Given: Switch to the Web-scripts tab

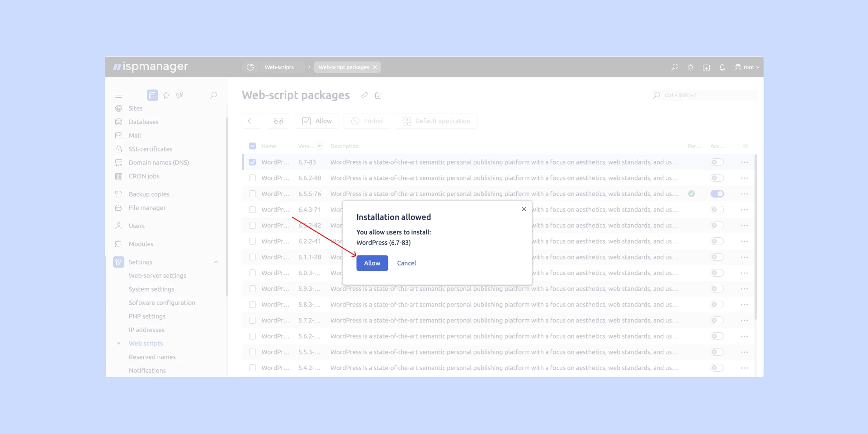Looking at the screenshot, I should [279, 67].
